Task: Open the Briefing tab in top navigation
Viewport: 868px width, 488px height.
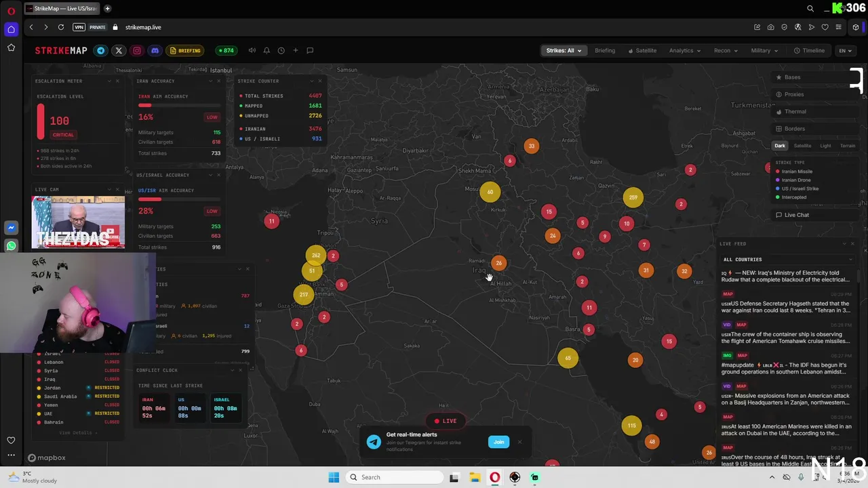Action: (605, 51)
